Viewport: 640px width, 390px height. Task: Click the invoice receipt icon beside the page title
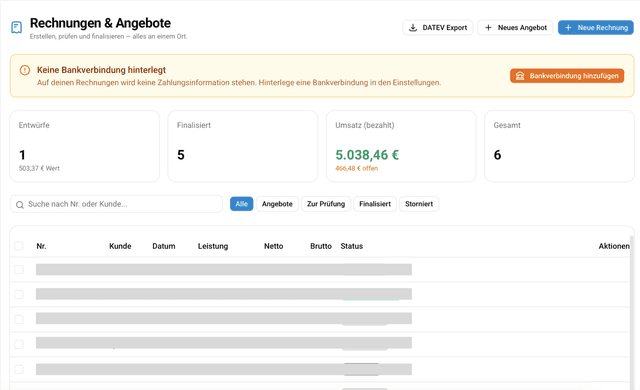click(x=16, y=28)
